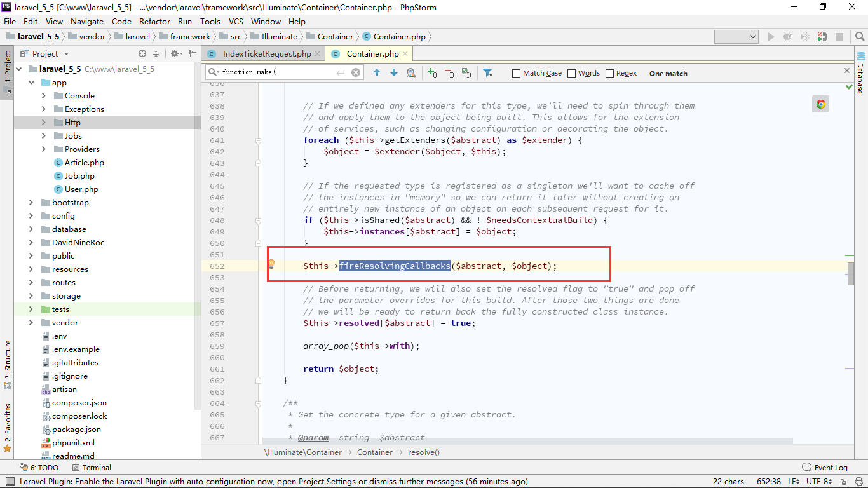
Task: Close the find bar
Action: (847, 71)
